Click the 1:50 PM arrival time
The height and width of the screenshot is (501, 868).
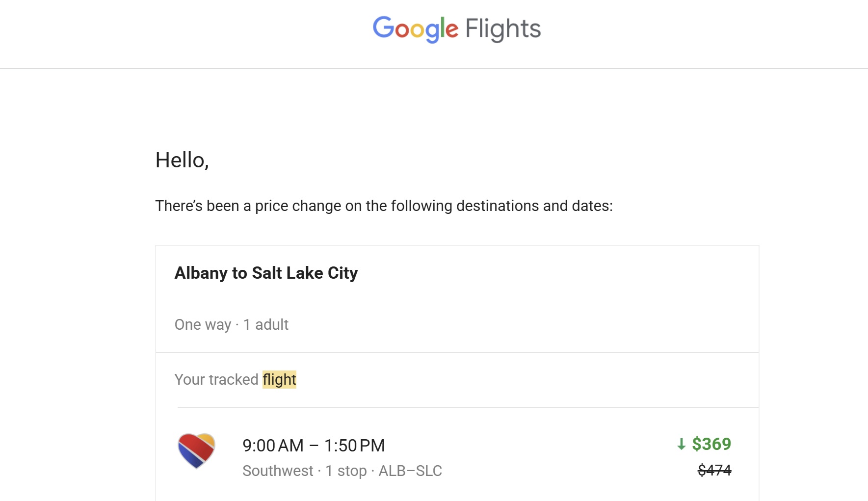(x=354, y=446)
